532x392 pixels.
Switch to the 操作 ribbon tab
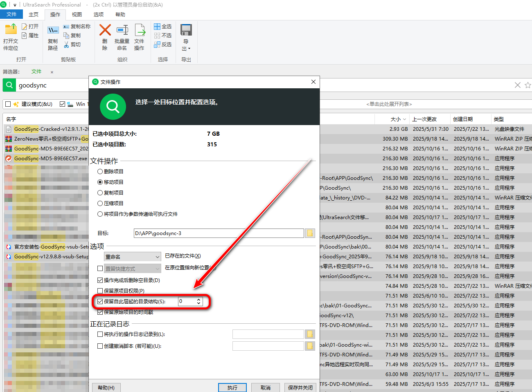point(55,14)
